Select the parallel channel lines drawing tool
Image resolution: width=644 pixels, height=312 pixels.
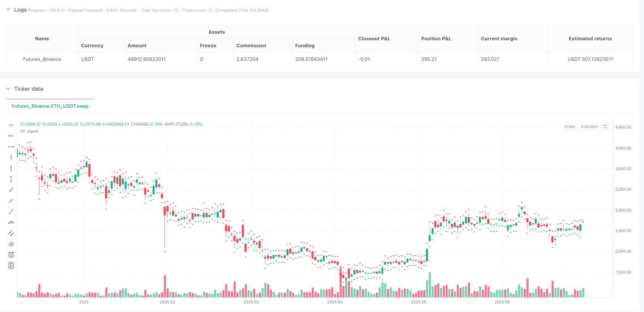[11, 233]
